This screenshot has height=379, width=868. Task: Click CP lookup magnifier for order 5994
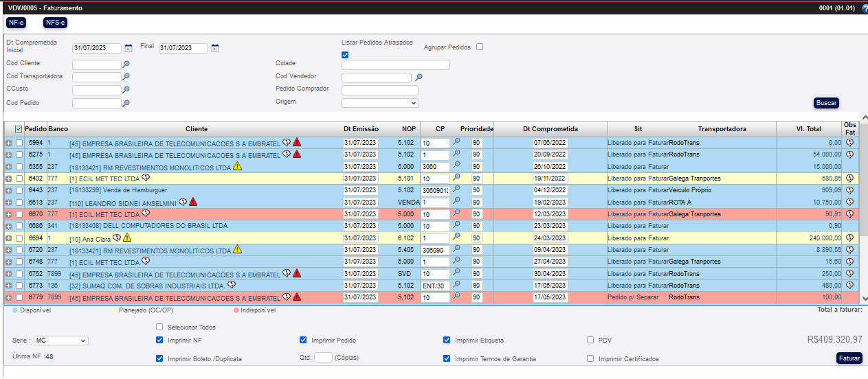pyautogui.click(x=456, y=142)
